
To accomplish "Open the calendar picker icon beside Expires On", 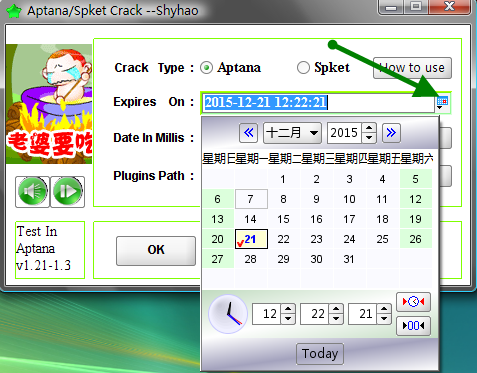I will 442,103.
